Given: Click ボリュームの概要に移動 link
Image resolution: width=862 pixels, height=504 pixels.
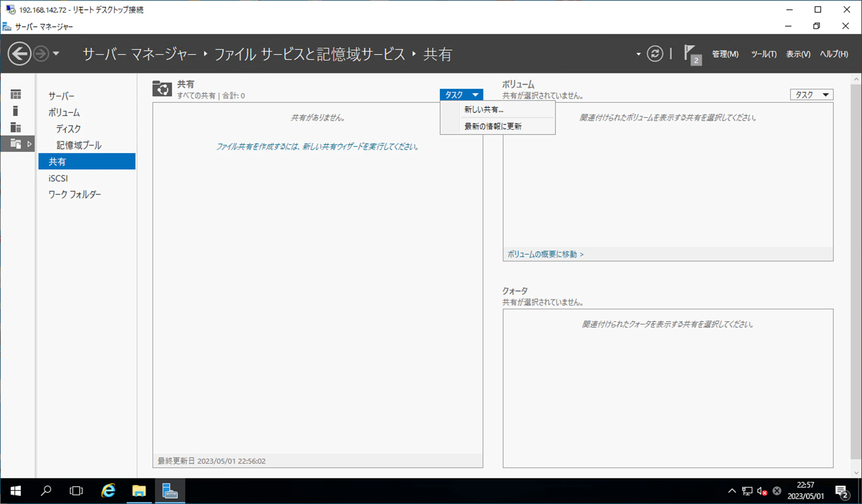Looking at the screenshot, I should coord(545,254).
